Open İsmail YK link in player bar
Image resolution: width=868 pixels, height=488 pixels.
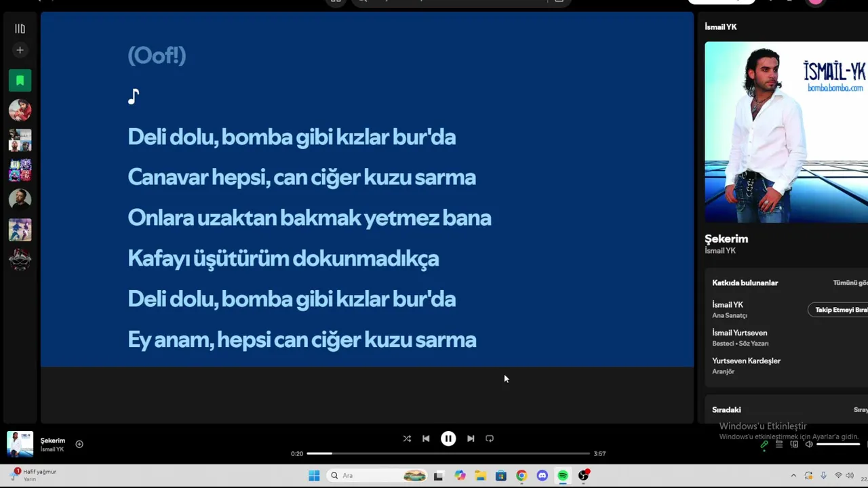(x=52, y=449)
